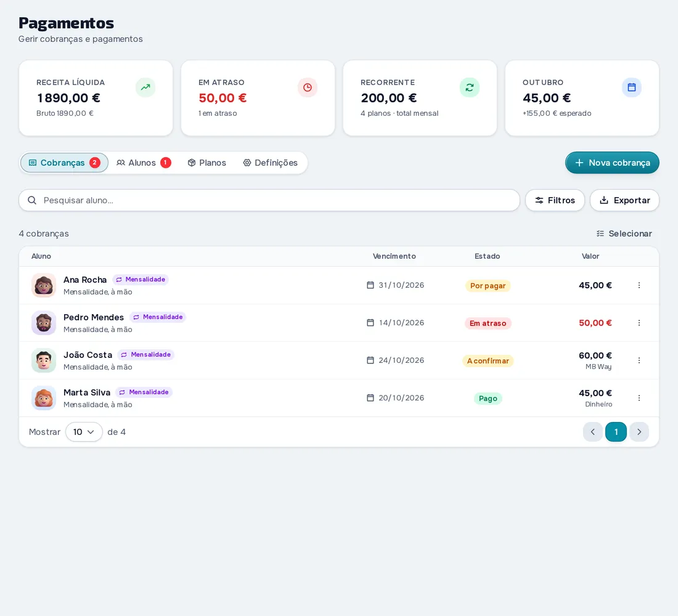Click the Por pagar status badge
This screenshot has height=616, width=678.
point(488,286)
